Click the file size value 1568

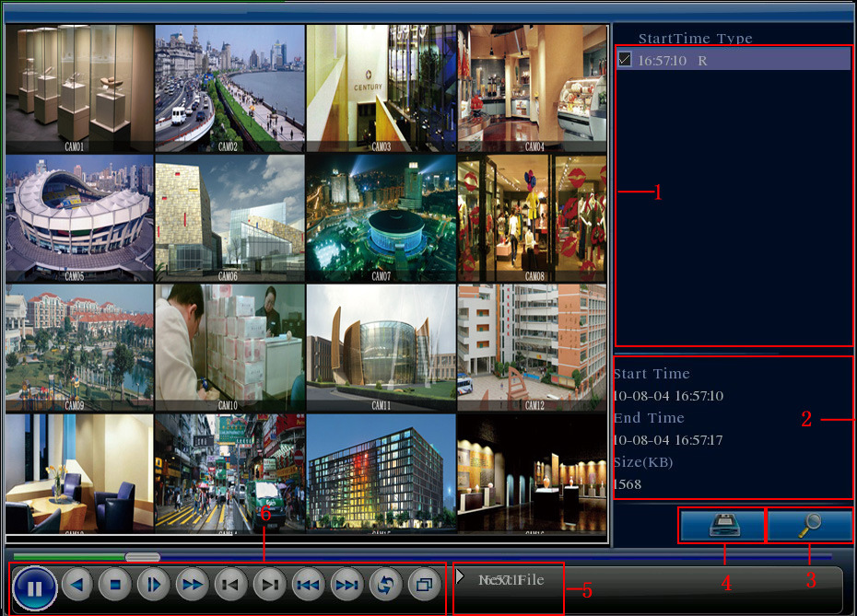pyautogui.click(x=628, y=484)
